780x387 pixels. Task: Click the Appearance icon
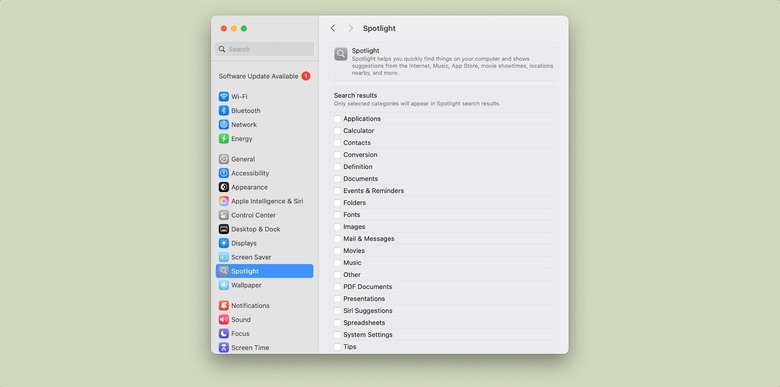[224, 187]
